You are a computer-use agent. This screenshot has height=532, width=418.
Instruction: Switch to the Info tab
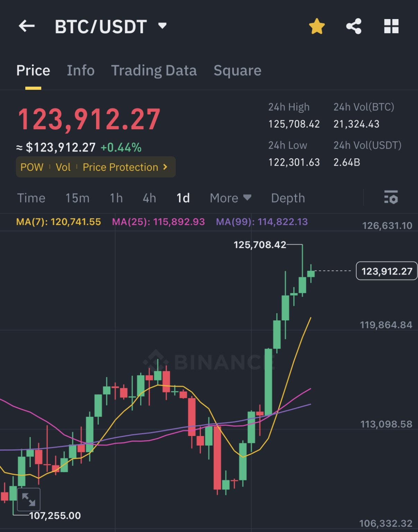point(80,70)
